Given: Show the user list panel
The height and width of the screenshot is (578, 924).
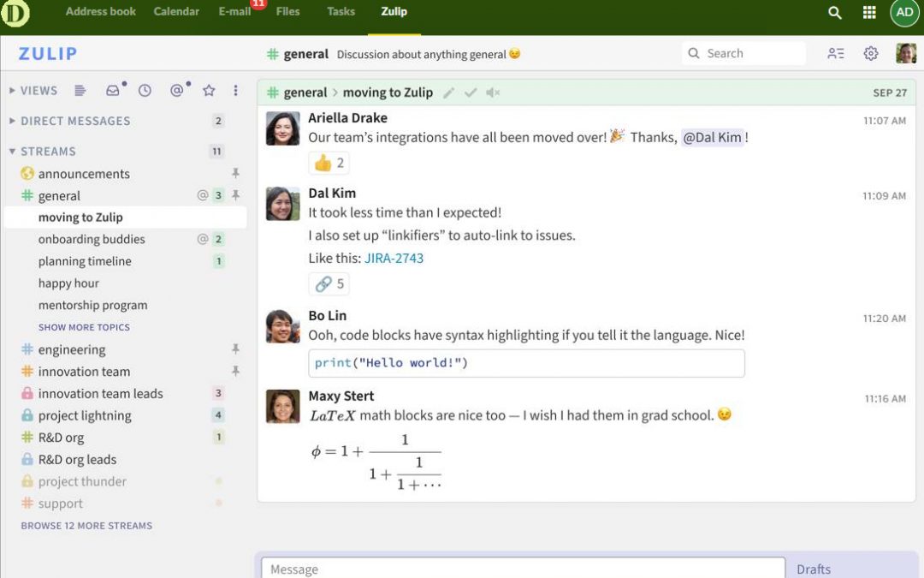Looking at the screenshot, I should click(x=836, y=54).
